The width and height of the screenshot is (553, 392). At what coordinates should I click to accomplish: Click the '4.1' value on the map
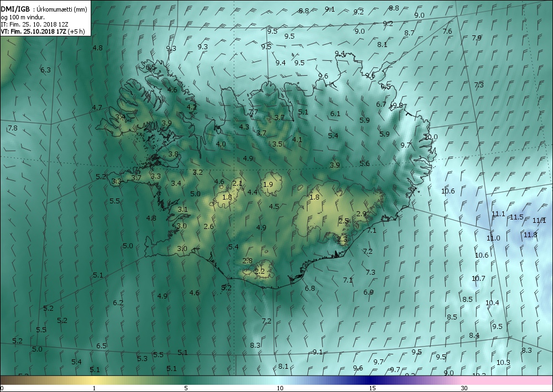pos(298,139)
